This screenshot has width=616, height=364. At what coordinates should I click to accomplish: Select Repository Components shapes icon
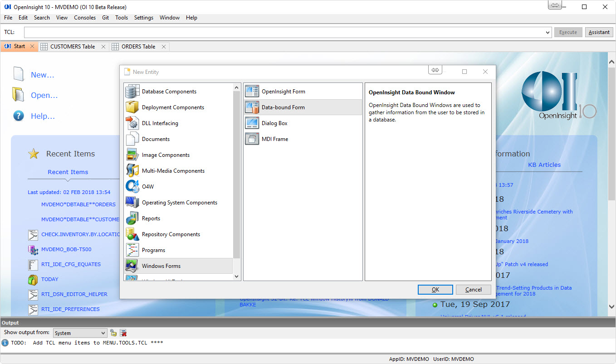point(132,234)
